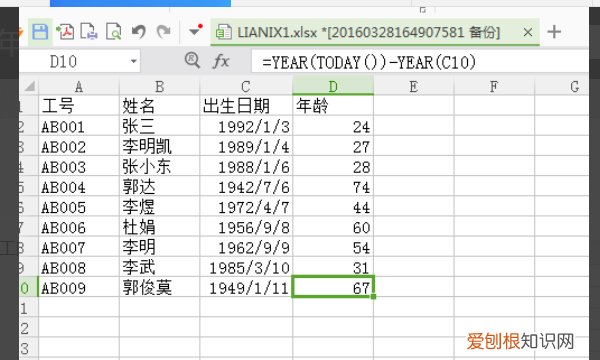This screenshot has width=600, height=360.
Task: Select column F header
Action: pyautogui.click(x=494, y=86)
